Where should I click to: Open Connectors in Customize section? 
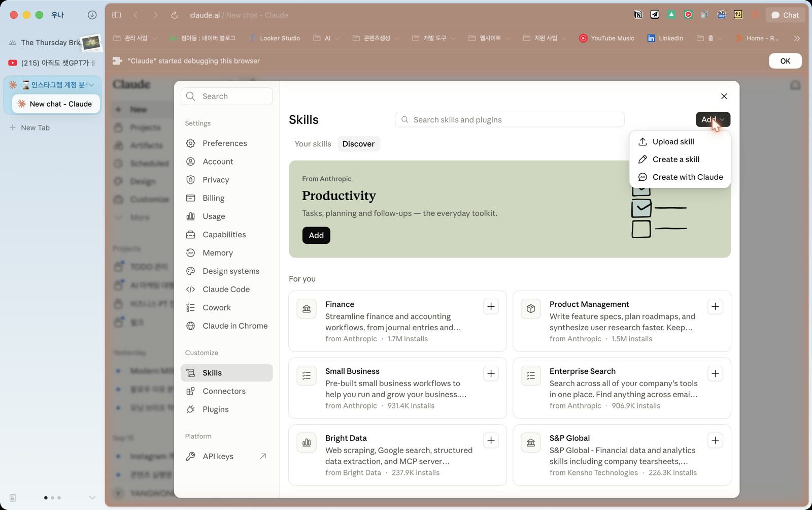[x=226, y=391]
